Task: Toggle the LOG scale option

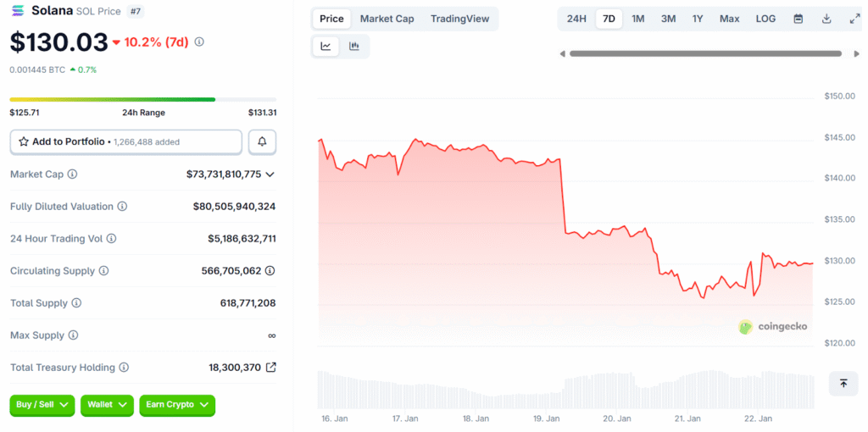Action: pos(765,19)
